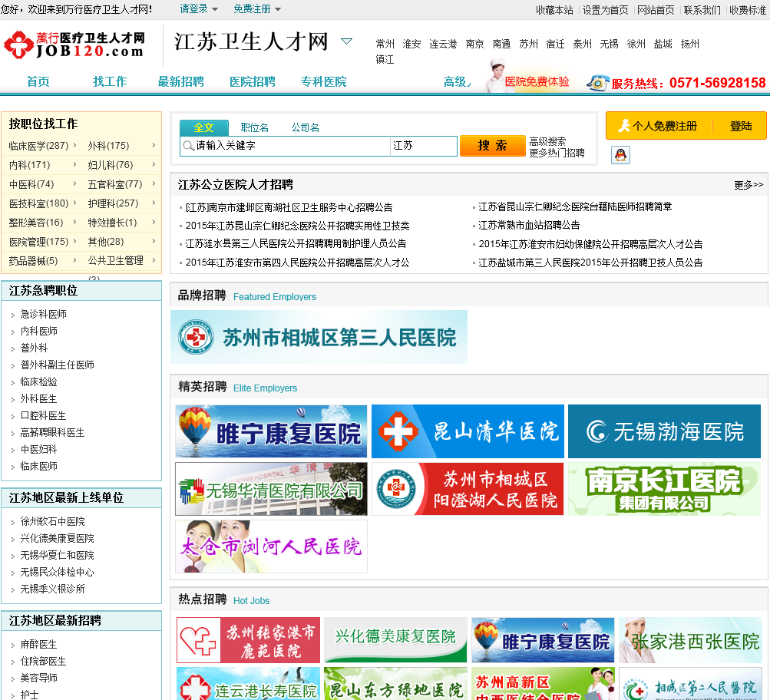Screen dimensions: 770x700
Task: Open 江苏常熟市血站招聘公告 link
Action: point(529,226)
